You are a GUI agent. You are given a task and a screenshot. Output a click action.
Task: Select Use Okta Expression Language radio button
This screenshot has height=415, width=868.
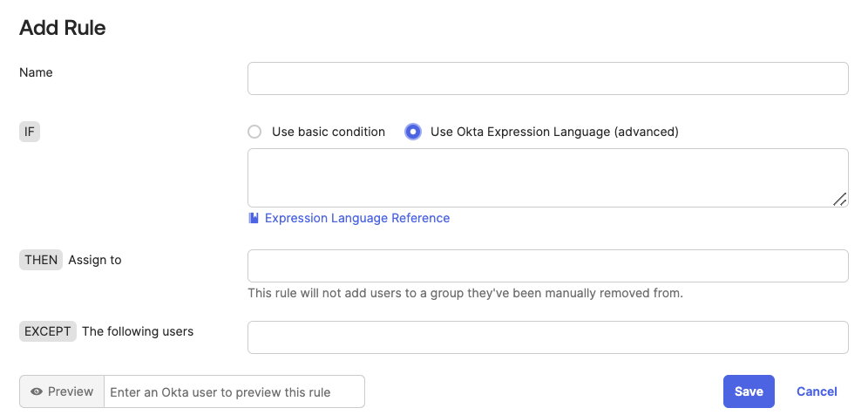click(413, 132)
